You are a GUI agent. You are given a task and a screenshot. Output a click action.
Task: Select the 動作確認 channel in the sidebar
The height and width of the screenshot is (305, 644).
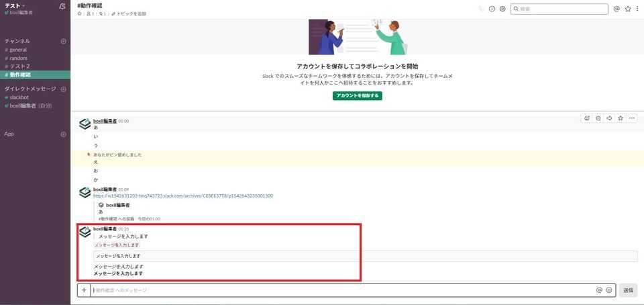(35, 75)
